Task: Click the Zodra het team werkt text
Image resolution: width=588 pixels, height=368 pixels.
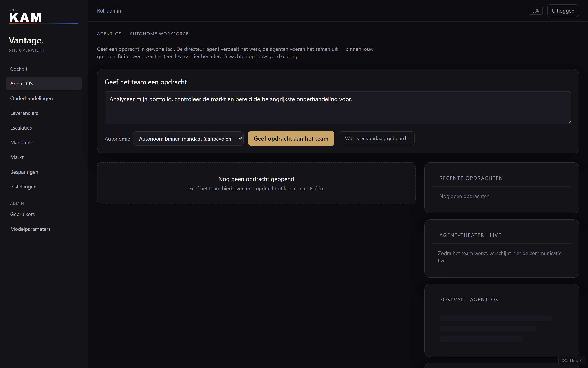Action: coord(500,257)
